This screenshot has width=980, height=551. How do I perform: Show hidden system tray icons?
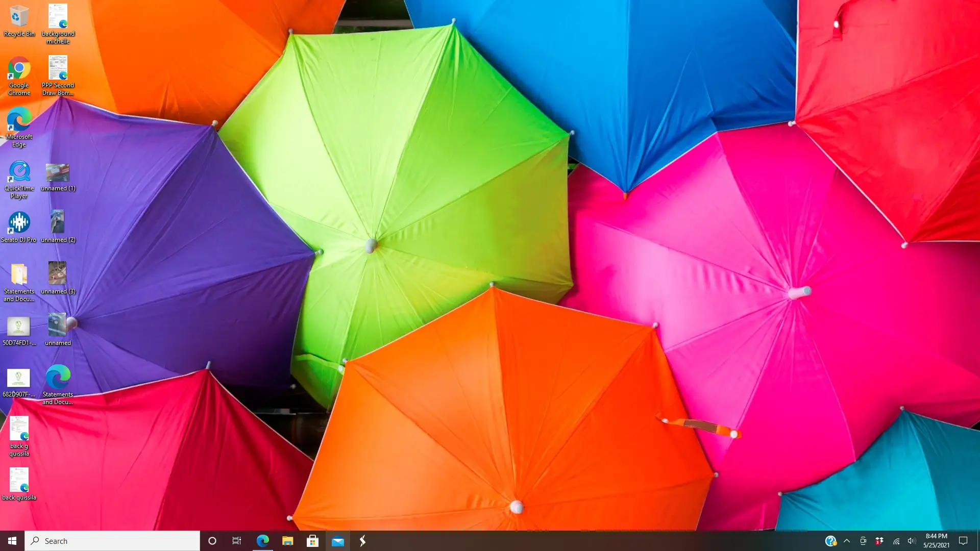coord(847,541)
